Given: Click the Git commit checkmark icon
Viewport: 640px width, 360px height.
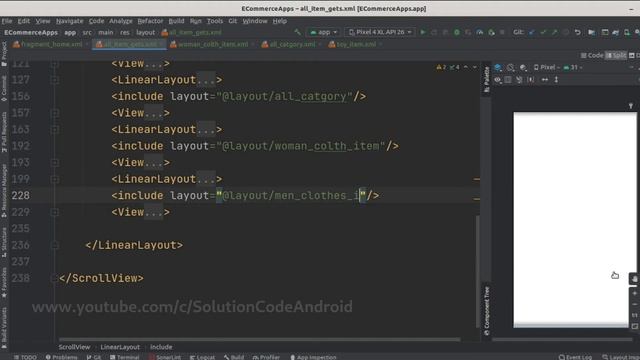Looking at the screenshot, I should coord(543,32).
